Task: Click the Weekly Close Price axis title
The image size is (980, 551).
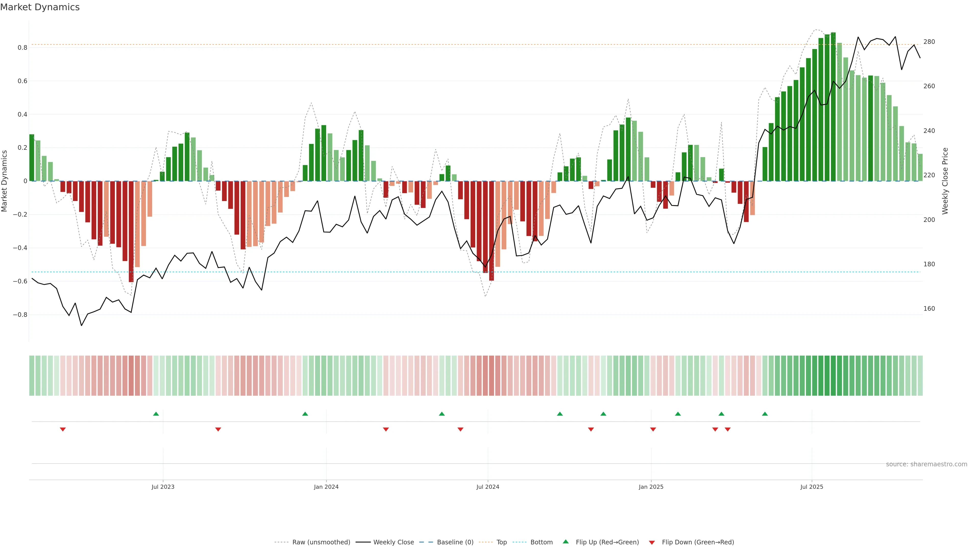Action: pos(945,181)
